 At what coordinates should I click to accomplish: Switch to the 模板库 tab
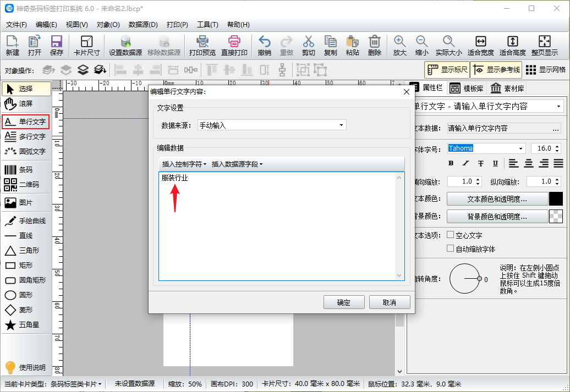(466, 89)
